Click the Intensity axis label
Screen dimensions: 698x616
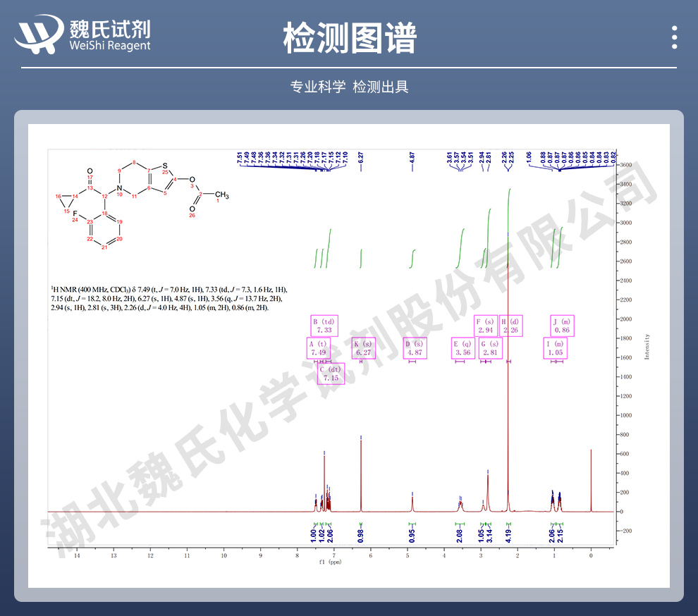point(647,347)
